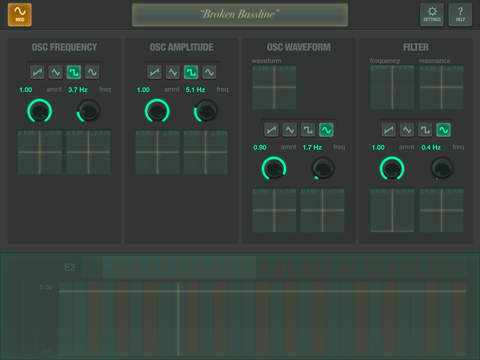Click OSC Frequency amount knob
This screenshot has height=360, width=480.
[x=40, y=111]
